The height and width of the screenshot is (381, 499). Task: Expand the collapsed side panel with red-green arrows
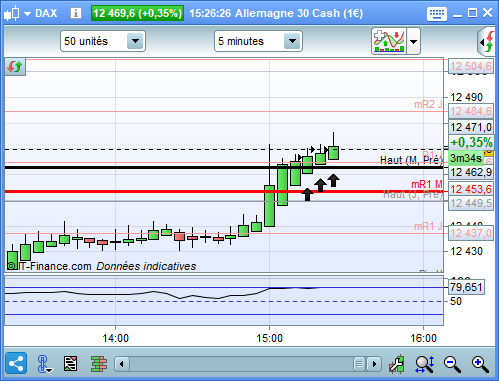click(487, 42)
